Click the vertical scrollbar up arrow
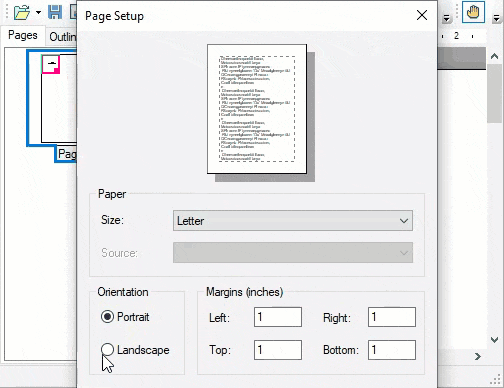Screen dimensions: 504x388 pos(495,56)
